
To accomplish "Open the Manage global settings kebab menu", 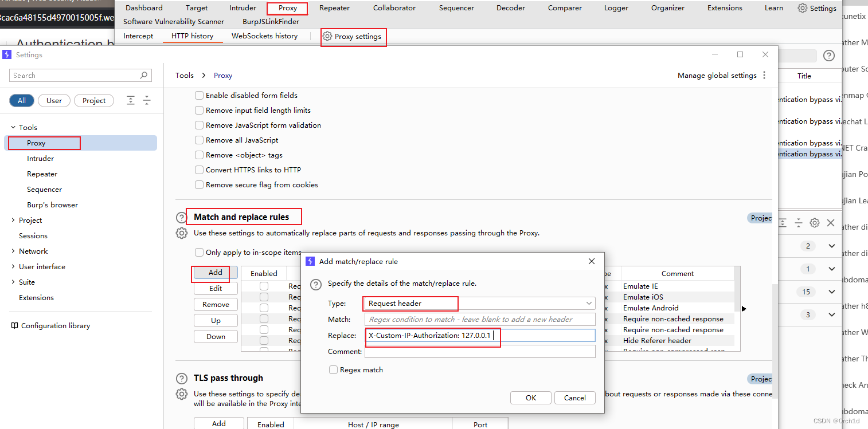I will (764, 76).
